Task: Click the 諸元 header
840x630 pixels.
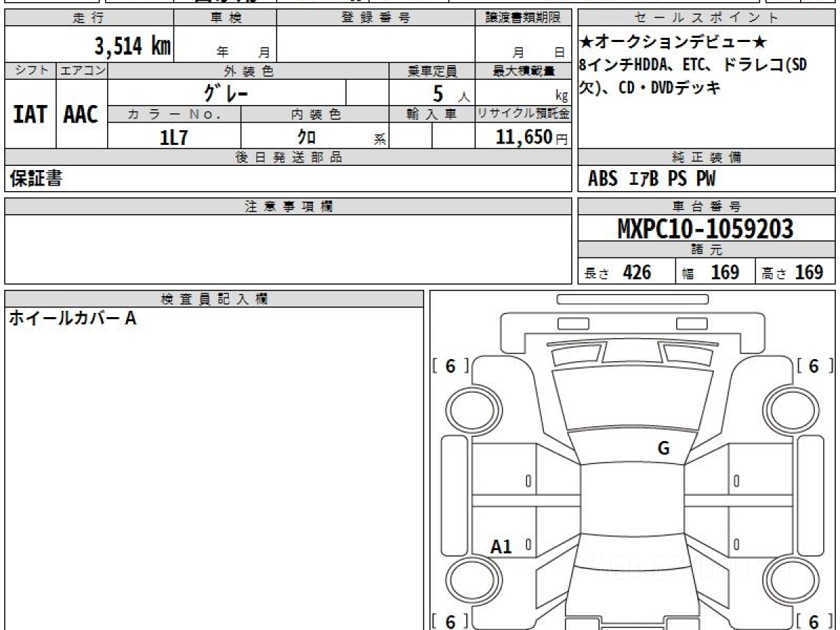Action: point(707,250)
